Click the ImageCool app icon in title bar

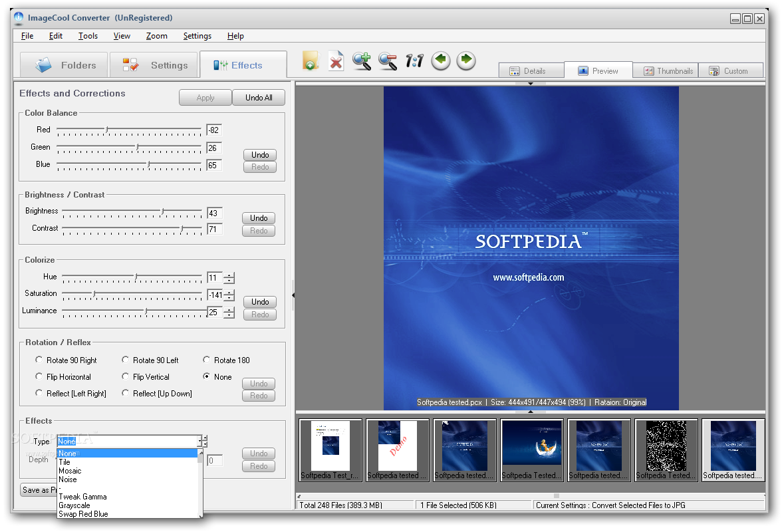[19, 18]
